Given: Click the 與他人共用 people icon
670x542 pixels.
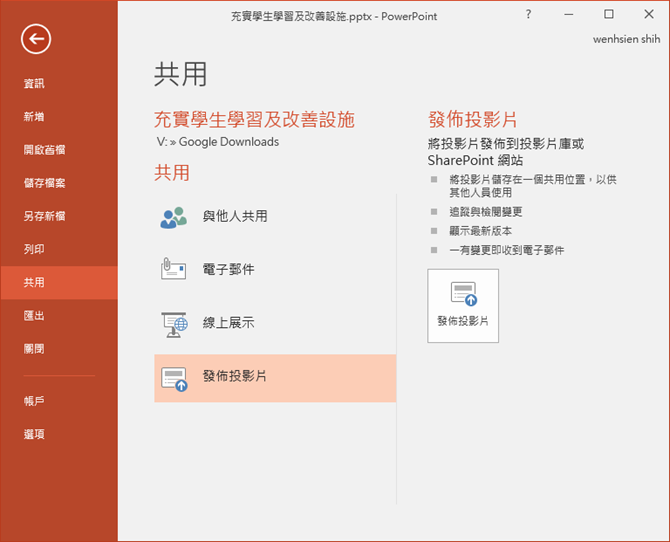Looking at the screenshot, I should point(173,217).
